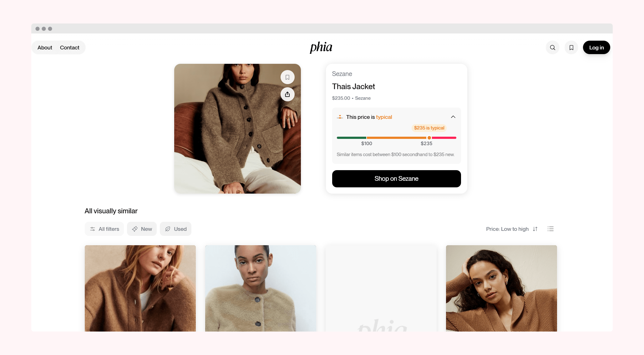Click the price indicator icon beside 'This price is'

[x=340, y=117]
